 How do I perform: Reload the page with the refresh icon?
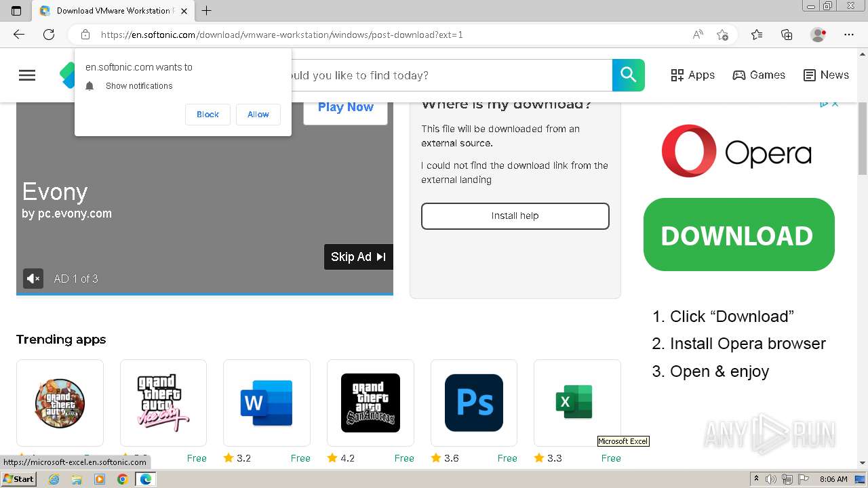click(49, 35)
